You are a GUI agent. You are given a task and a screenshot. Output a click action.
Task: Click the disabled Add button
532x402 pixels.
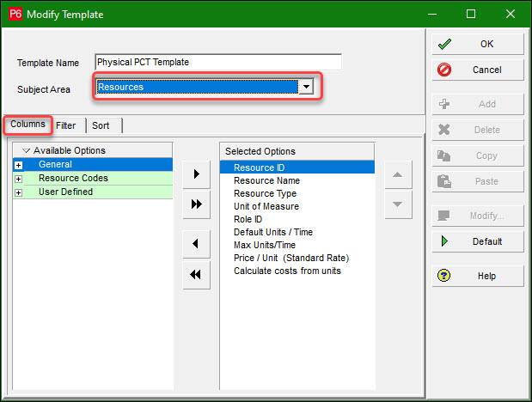click(478, 104)
